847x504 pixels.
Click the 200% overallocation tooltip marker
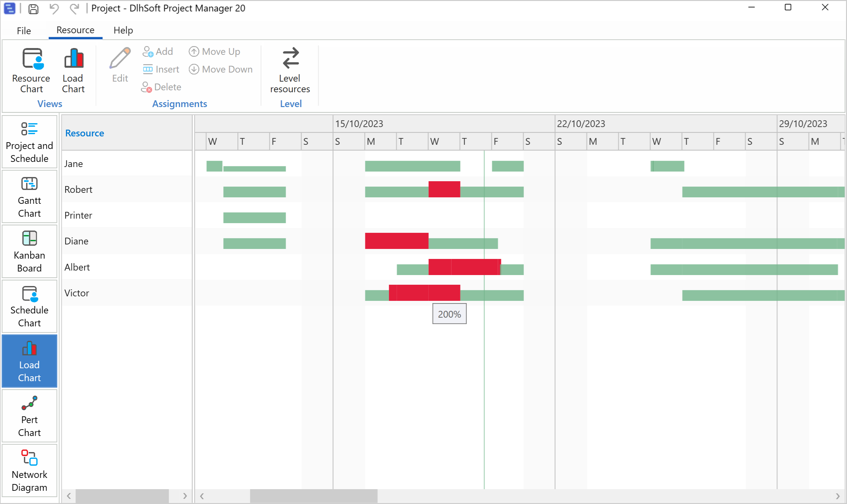coord(449,314)
